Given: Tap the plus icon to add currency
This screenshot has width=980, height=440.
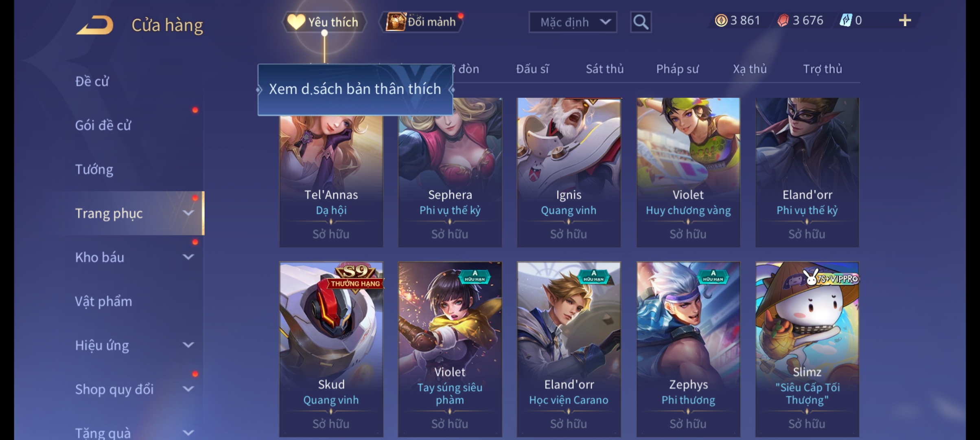Looking at the screenshot, I should [905, 20].
